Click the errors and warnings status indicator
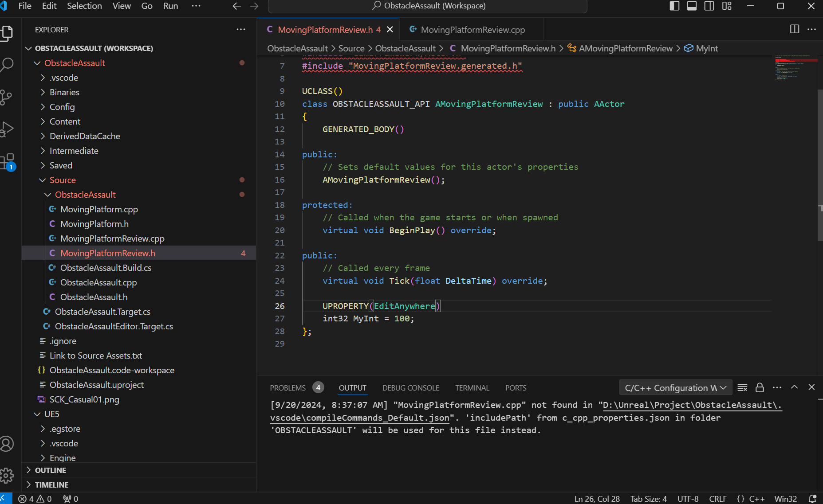The image size is (823, 504). [x=35, y=499]
